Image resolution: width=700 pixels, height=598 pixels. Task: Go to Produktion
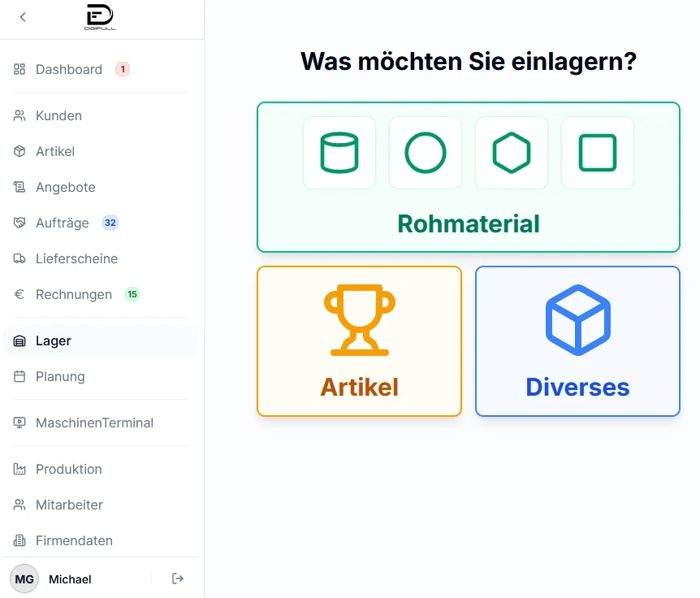100,469
